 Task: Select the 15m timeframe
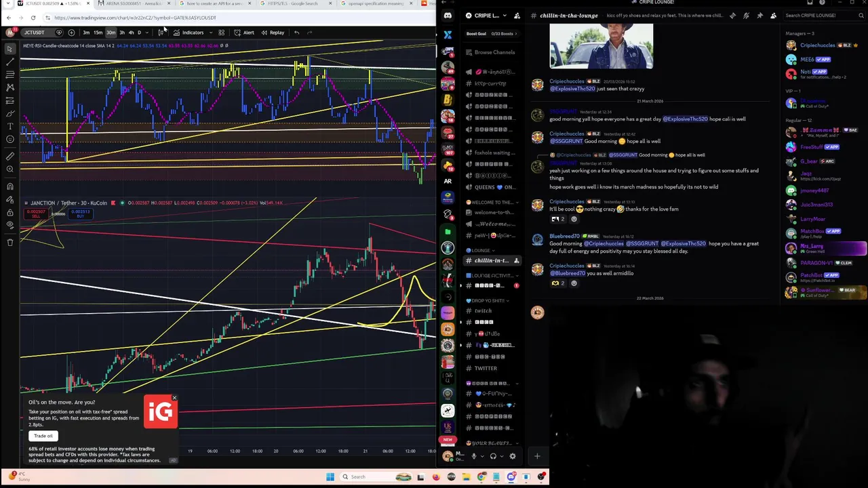click(98, 33)
